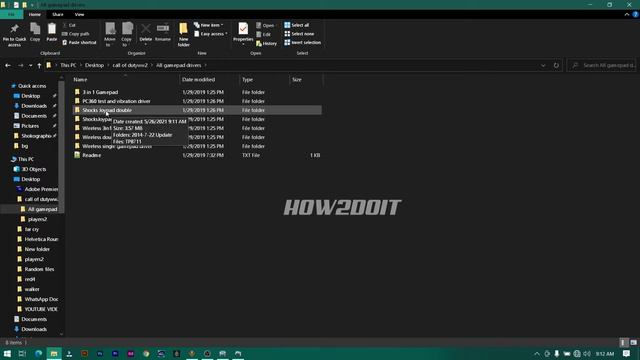This screenshot has width=640, height=360.
Task: Switch to large icons view layout
Action: [x=633, y=342]
